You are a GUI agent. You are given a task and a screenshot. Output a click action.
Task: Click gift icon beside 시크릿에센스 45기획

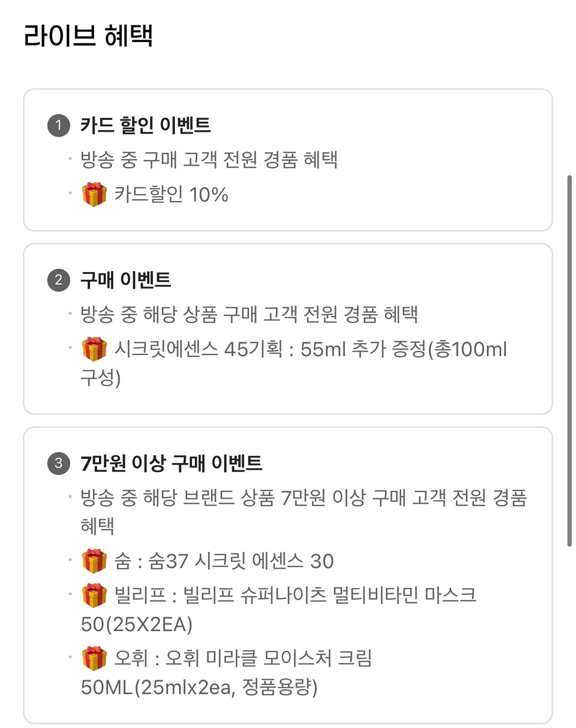tap(94, 349)
